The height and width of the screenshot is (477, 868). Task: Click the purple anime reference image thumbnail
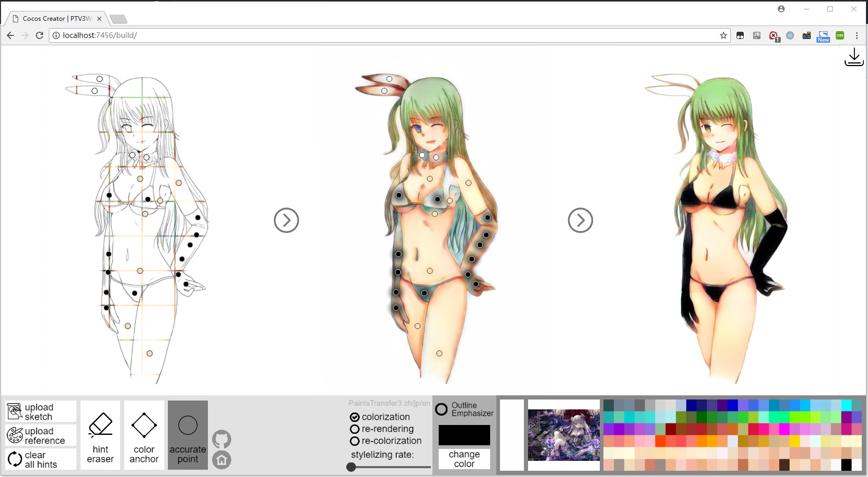click(564, 435)
